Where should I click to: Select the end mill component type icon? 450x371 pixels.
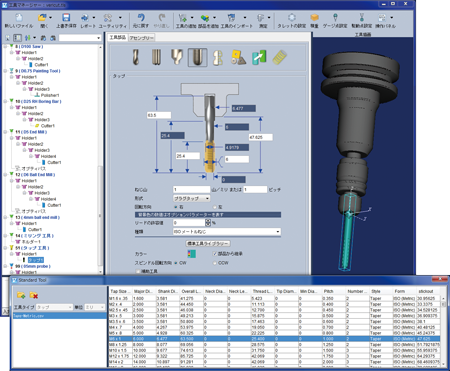(x=156, y=57)
